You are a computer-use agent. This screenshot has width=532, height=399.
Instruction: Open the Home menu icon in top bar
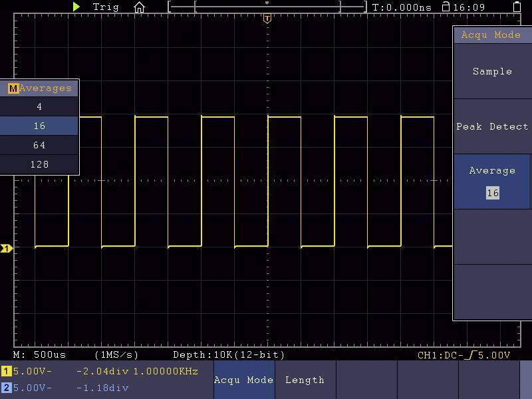pyautogui.click(x=138, y=7)
